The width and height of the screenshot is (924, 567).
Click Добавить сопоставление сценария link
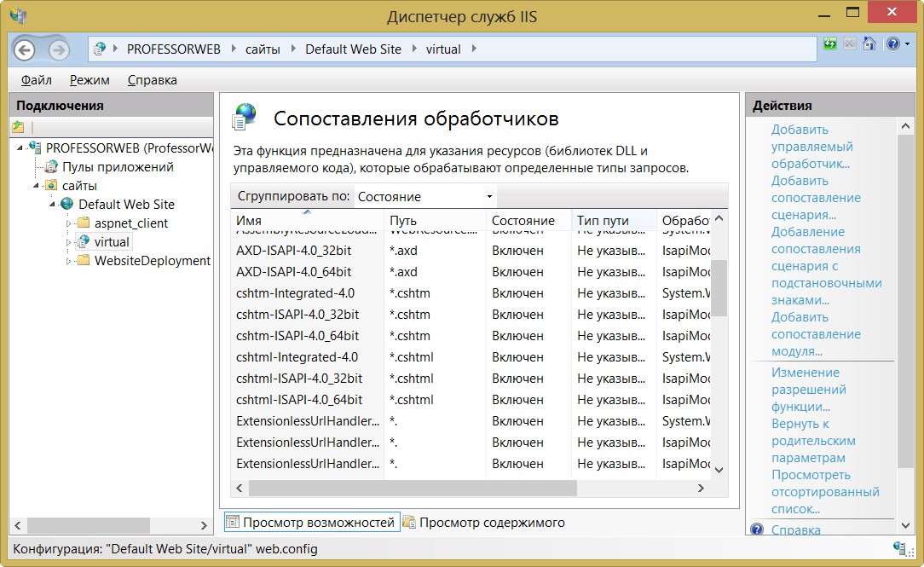(x=816, y=198)
